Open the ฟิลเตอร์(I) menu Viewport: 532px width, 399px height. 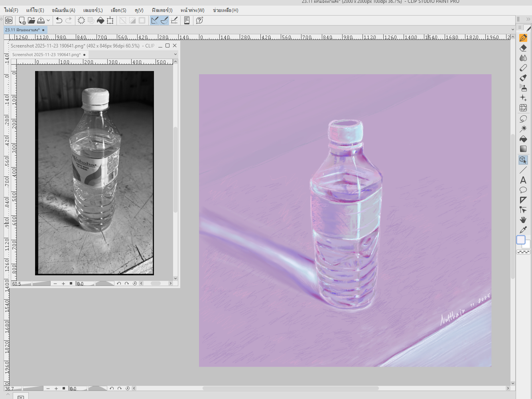pos(162,10)
